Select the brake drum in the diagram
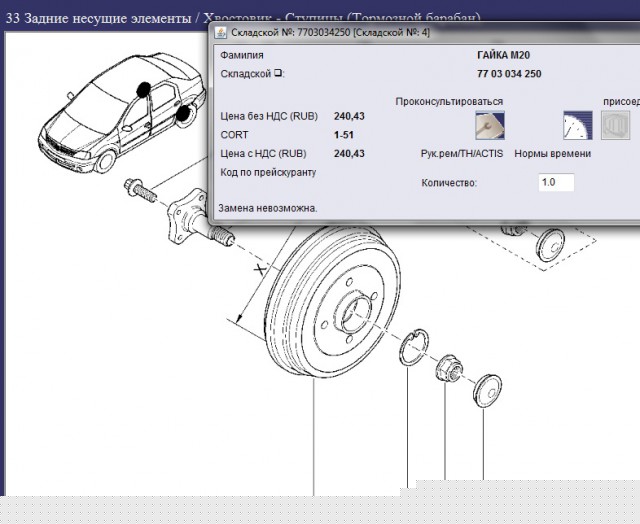The width and height of the screenshot is (640, 524). tap(332, 301)
